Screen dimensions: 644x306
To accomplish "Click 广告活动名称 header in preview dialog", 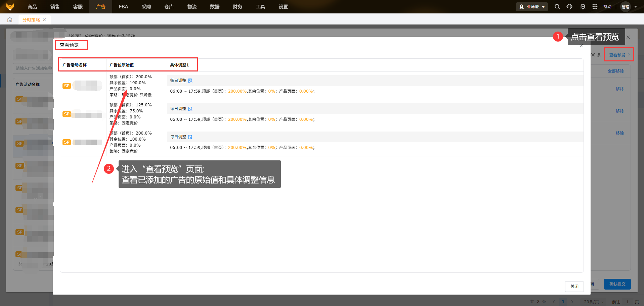I will tap(75, 65).
